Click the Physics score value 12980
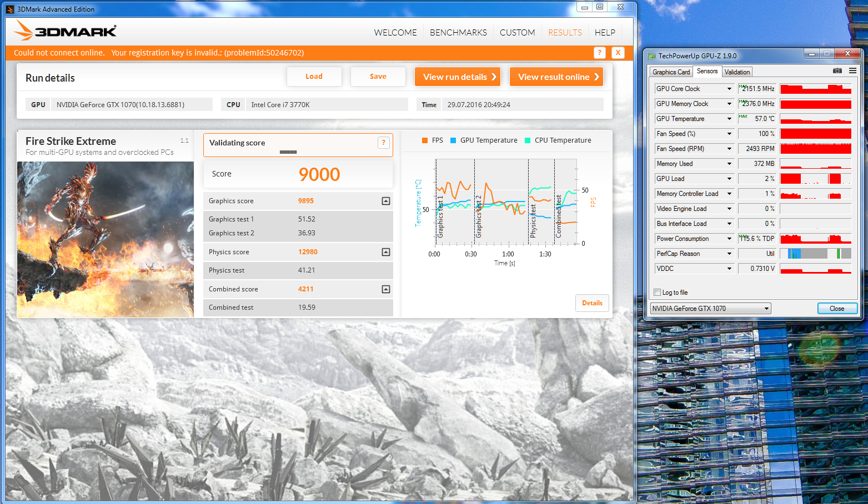Viewport: 868px width, 504px height. tap(308, 252)
